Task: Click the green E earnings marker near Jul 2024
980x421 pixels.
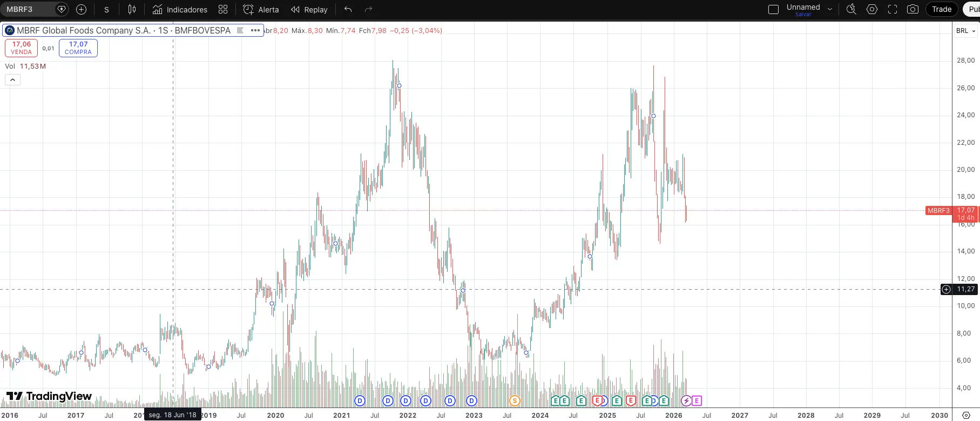Action: coord(581,400)
